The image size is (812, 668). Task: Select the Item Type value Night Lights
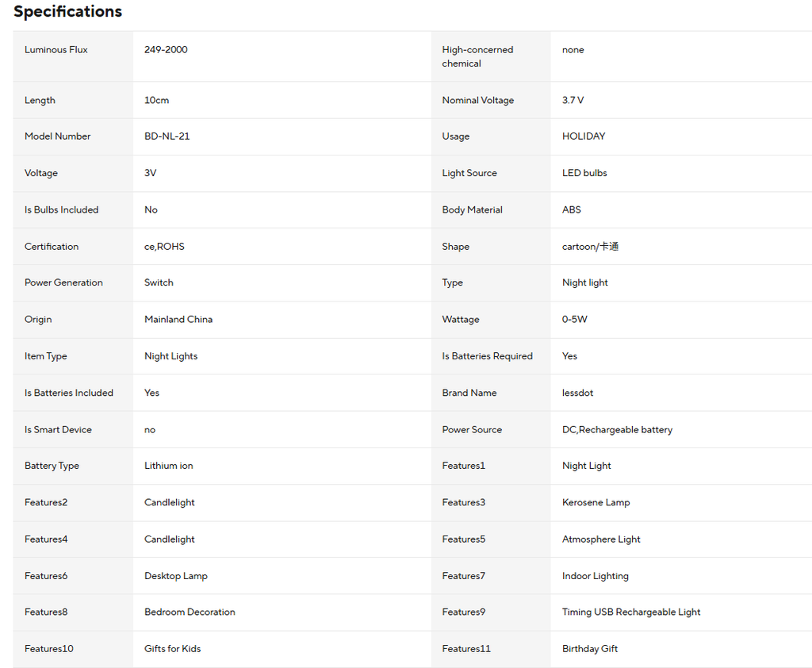click(171, 356)
